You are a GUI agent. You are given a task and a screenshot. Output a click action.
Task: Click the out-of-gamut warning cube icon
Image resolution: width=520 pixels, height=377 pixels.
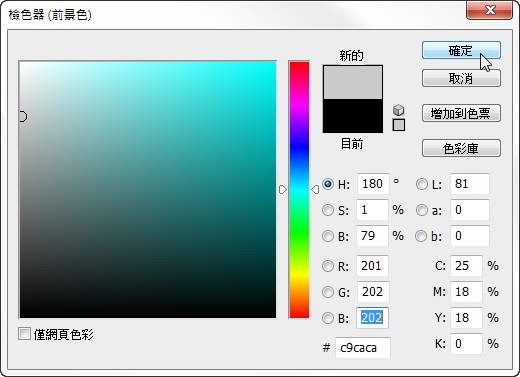tap(398, 110)
